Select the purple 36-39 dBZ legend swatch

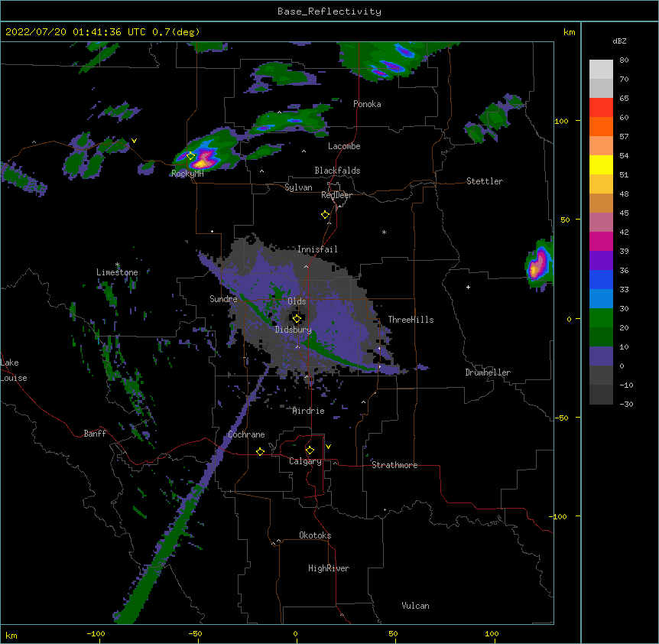pos(601,261)
